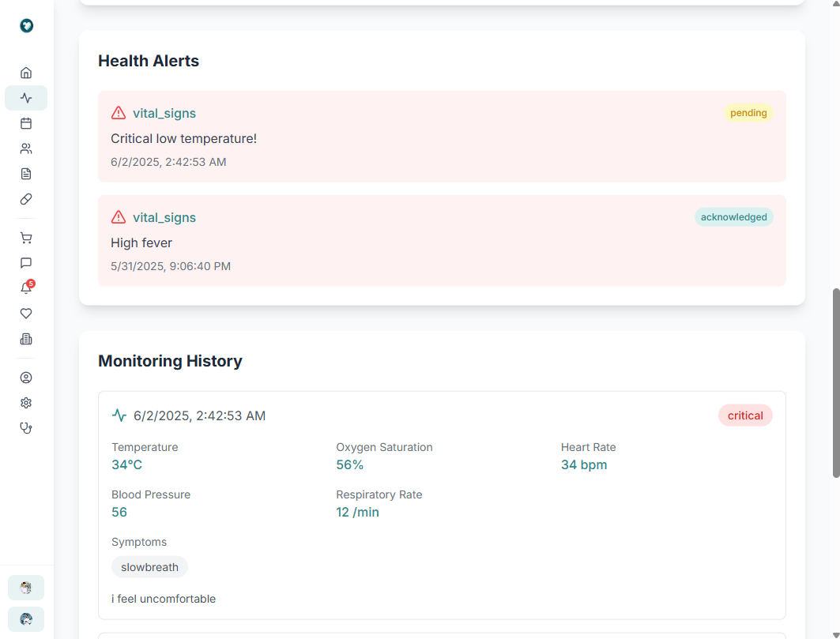Open the document records icon
The image size is (840, 639).
[26, 174]
